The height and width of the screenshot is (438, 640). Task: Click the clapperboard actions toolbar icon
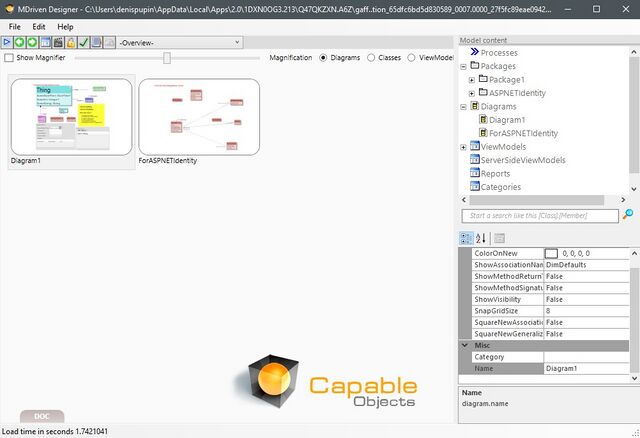tap(58, 42)
